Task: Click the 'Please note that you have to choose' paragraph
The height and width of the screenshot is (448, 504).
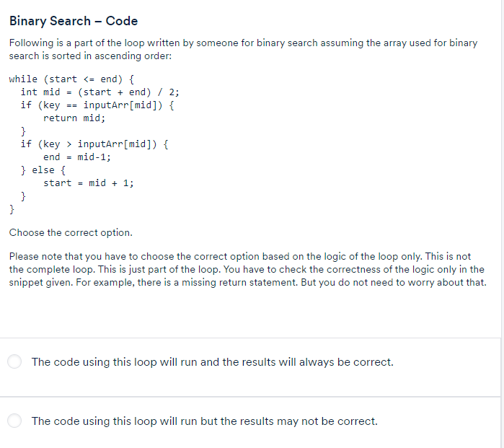Action: [248, 270]
